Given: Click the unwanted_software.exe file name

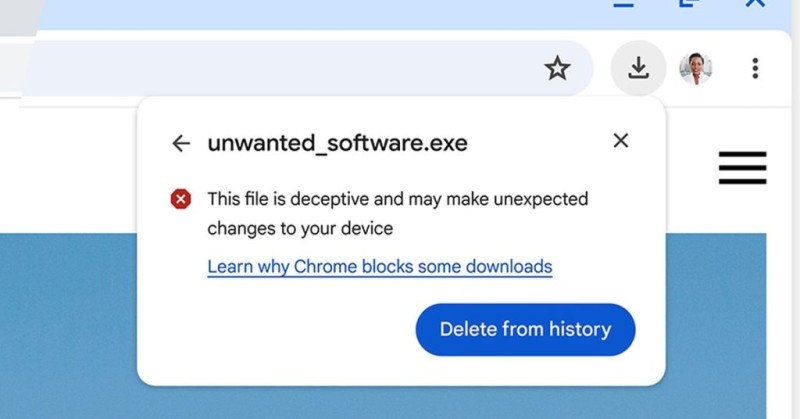Looking at the screenshot, I should 337,143.
